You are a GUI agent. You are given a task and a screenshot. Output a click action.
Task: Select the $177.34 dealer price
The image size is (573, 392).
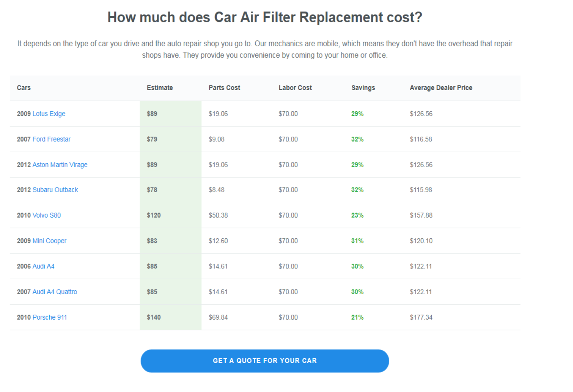tap(421, 317)
